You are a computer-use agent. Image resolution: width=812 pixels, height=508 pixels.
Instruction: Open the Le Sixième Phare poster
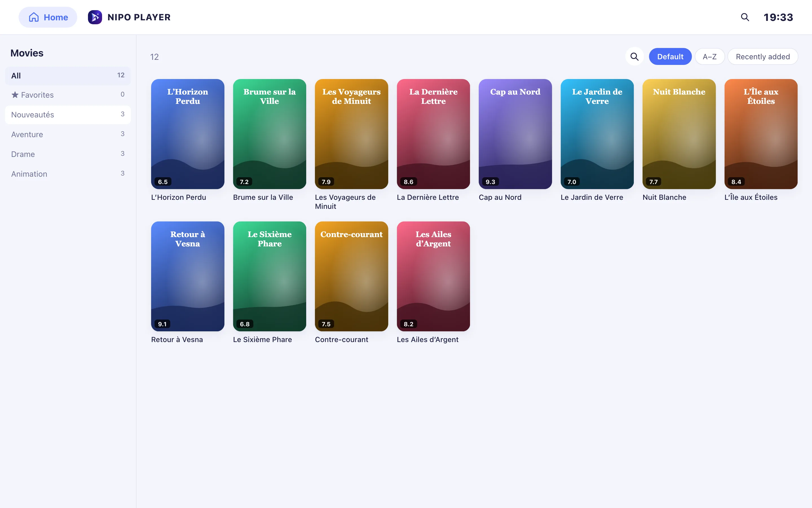[x=270, y=276]
